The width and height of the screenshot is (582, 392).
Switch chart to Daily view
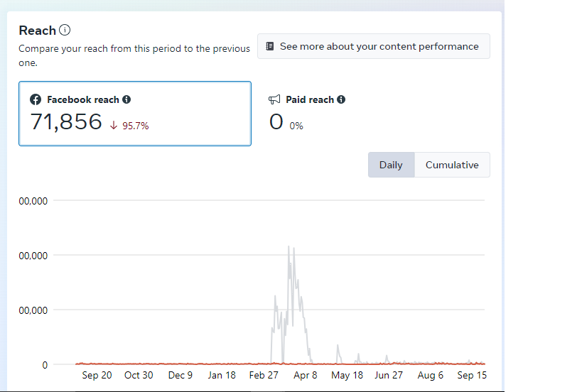(391, 165)
